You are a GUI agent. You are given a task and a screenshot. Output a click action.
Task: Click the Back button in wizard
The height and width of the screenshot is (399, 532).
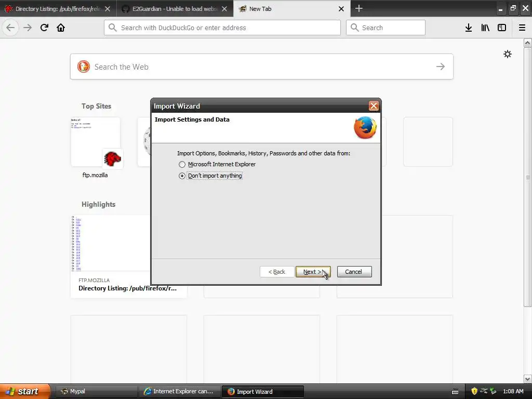click(277, 272)
